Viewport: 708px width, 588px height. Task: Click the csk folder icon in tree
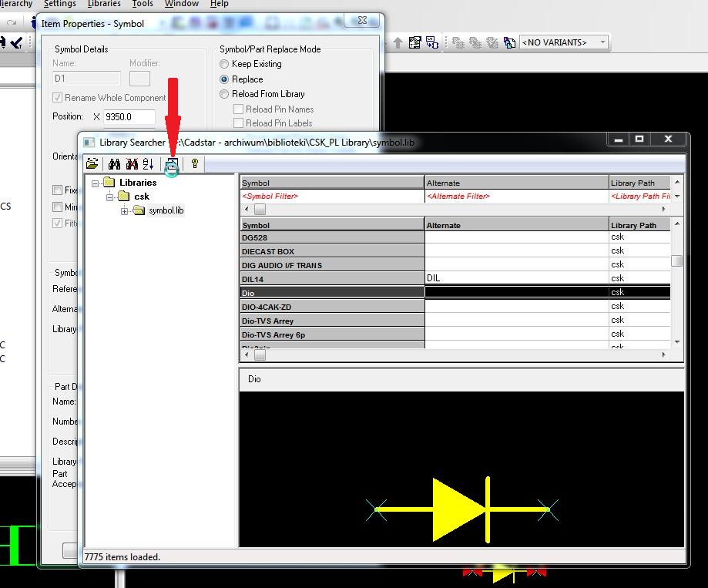124,196
